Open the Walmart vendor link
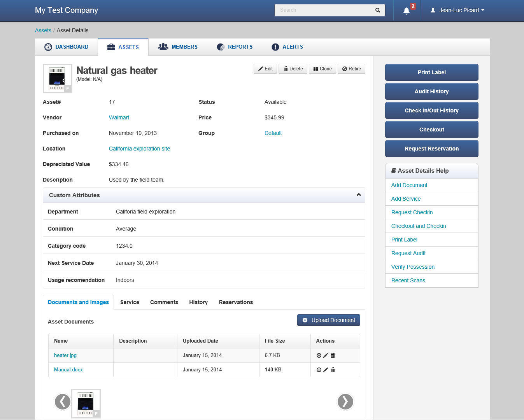Screen dimensions: 524x420 coord(119,117)
